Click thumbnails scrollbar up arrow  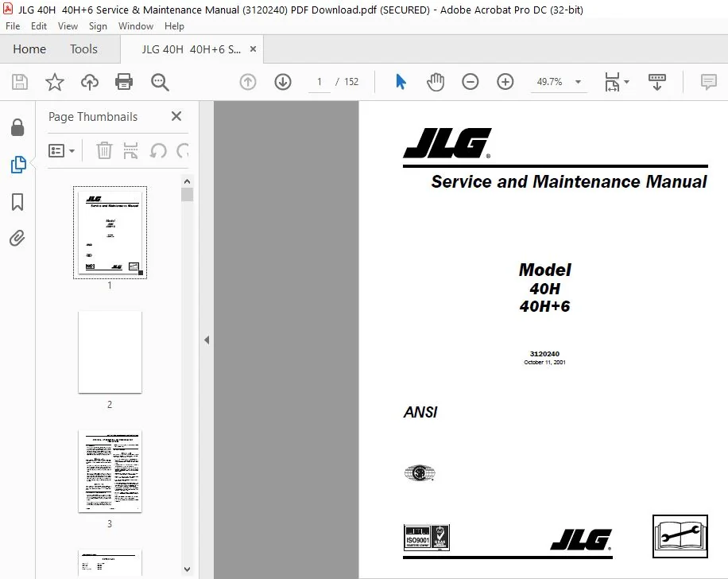click(x=187, y=181)
